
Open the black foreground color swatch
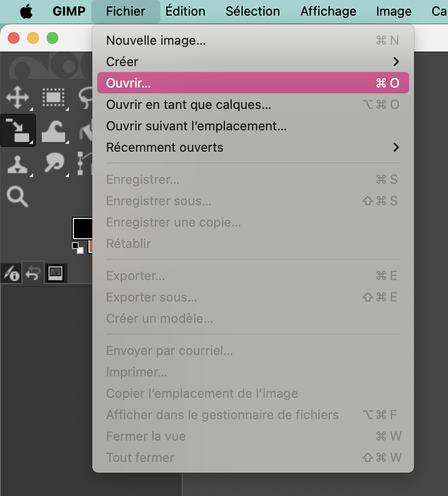[x=83, y=228]
